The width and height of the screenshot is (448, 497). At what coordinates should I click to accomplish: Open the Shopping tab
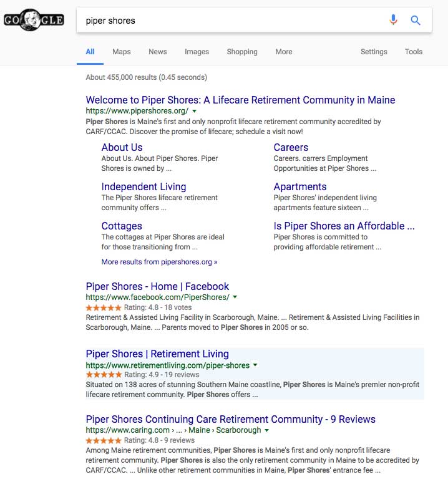(242, 52)
